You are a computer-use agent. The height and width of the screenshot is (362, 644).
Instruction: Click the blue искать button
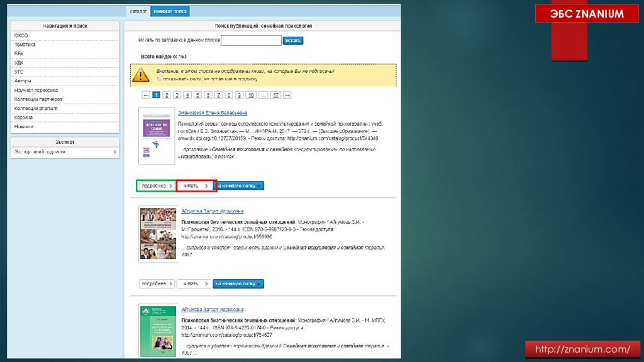293,40
